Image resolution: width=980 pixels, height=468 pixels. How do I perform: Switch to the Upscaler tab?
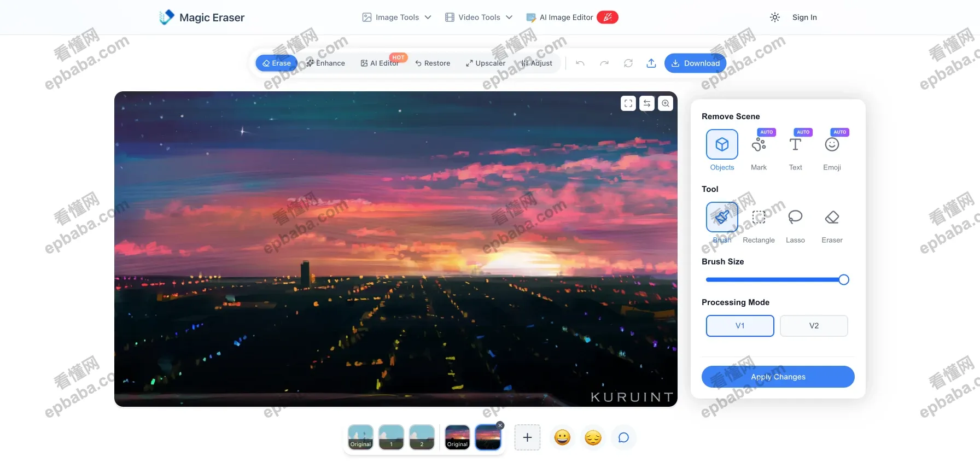[486, 63]
